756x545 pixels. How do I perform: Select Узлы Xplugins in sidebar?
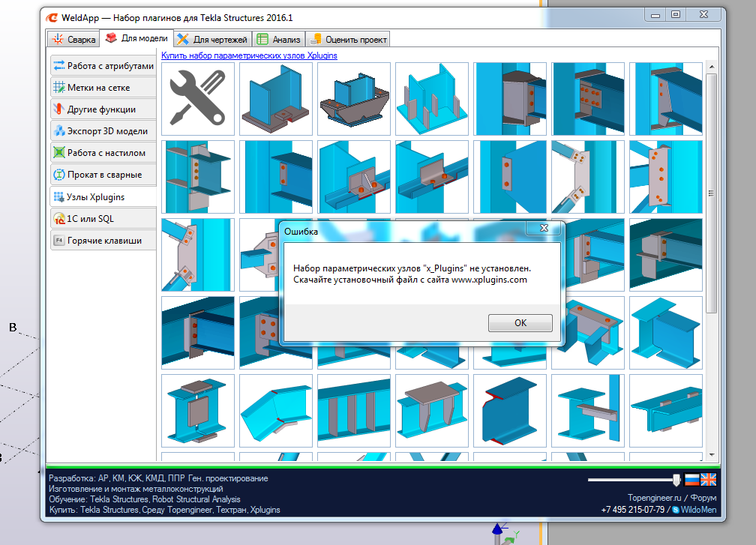[x=103, y=196]
